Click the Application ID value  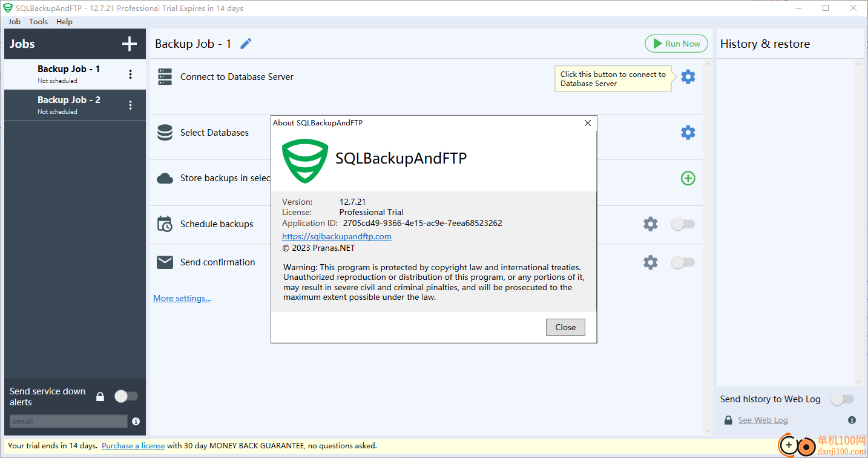(x=422, y=223)
